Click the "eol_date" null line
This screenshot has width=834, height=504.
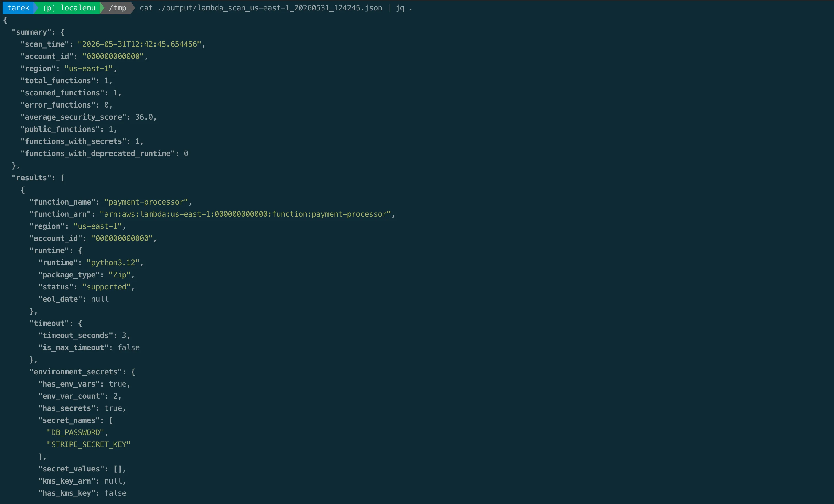[73, 299]
